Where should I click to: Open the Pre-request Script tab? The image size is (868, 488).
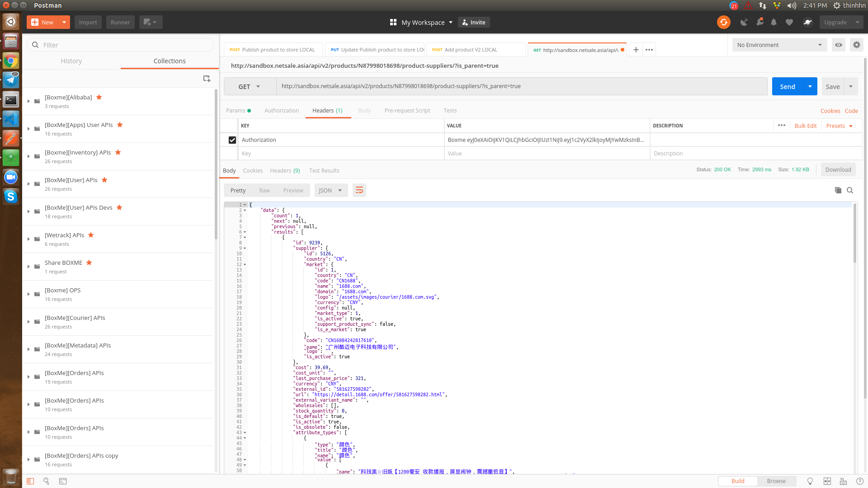pyautogui.click(x=407, y=111)
